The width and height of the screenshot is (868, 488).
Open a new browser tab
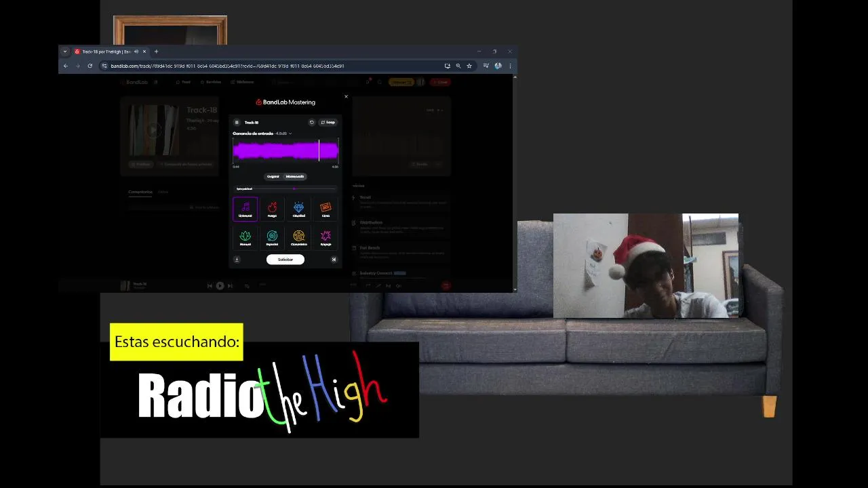point(156,52)
